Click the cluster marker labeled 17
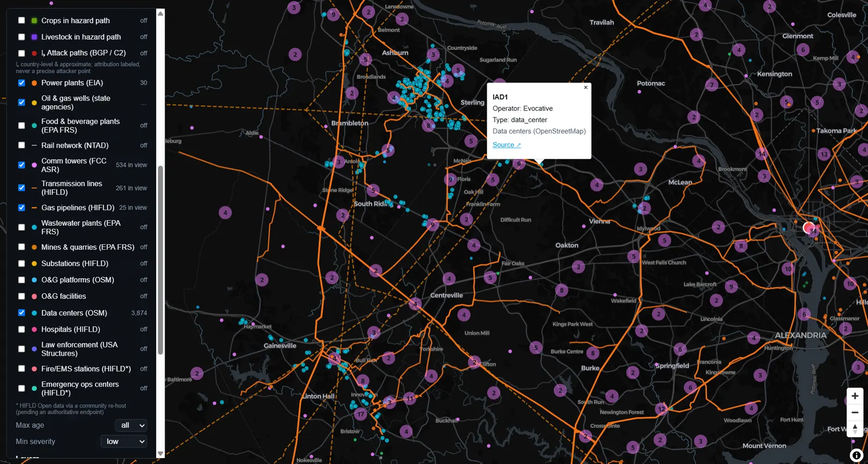The height and width of the screenshot is (464, 868). tap(361, 414)
